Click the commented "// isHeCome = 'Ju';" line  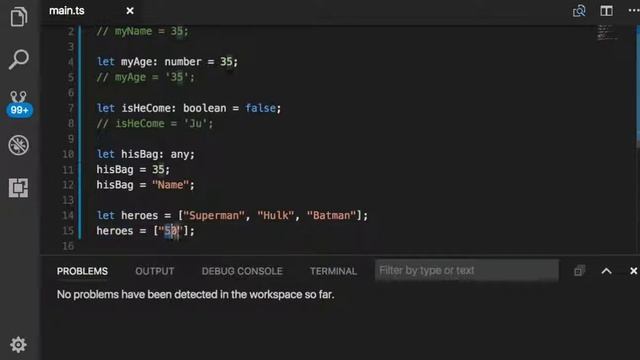155,124
